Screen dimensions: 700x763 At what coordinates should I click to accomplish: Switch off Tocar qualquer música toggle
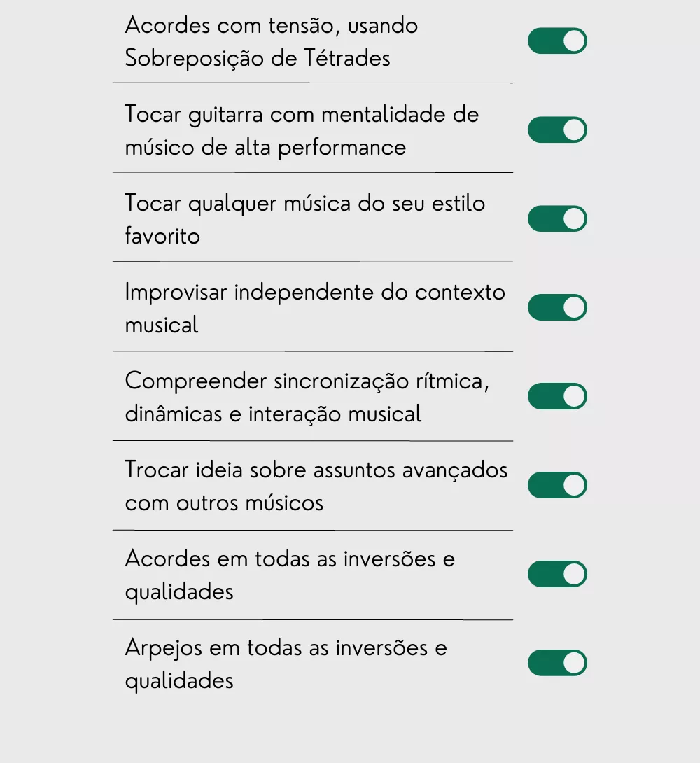click(557, 219)
